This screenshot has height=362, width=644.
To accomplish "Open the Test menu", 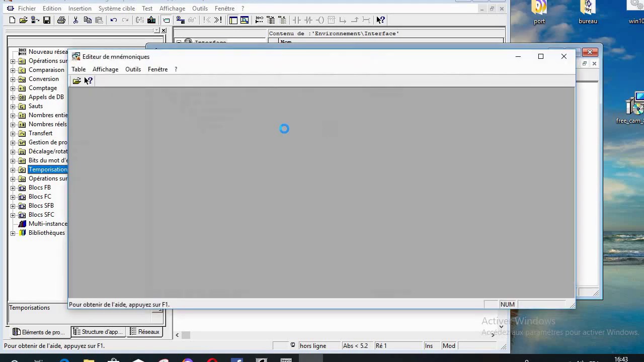I will 147,9.
